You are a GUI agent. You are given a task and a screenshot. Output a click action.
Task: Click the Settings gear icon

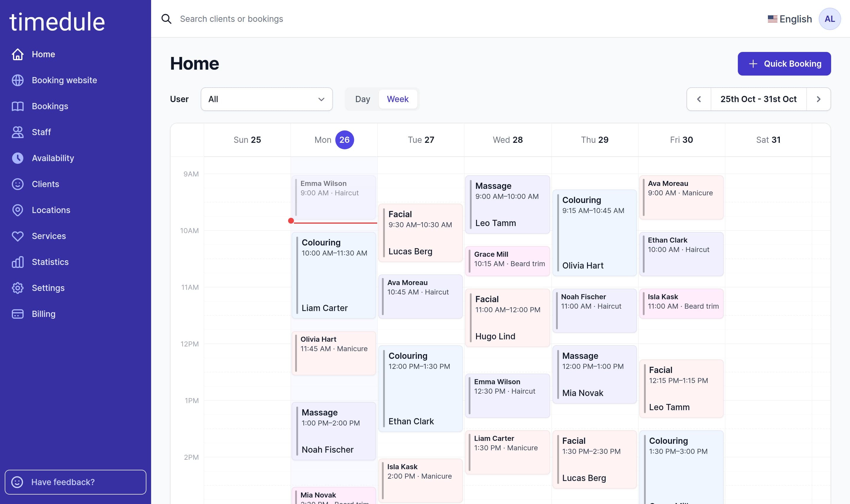click(x=18, y=288)
